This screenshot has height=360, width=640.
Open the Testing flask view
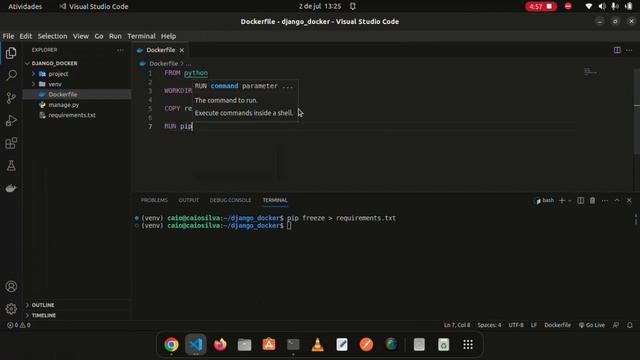[x=11, y=165]
